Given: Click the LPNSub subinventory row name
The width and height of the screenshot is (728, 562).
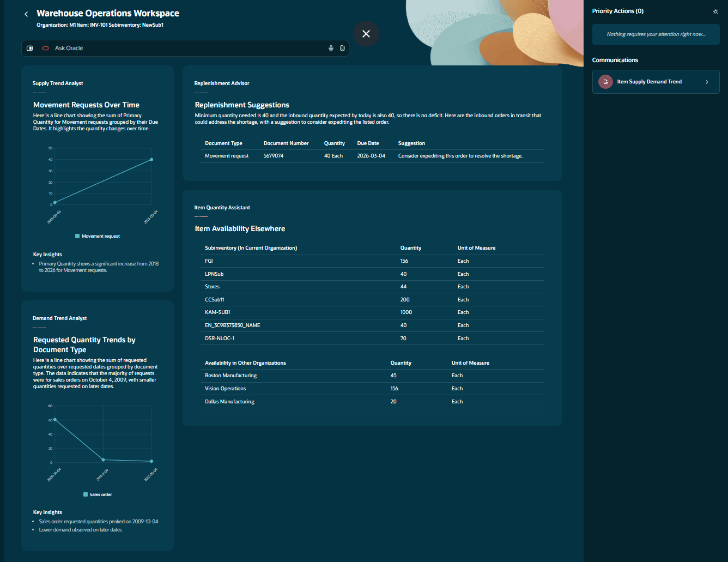Looking at the screenshot, I should (x=214, y=274).
